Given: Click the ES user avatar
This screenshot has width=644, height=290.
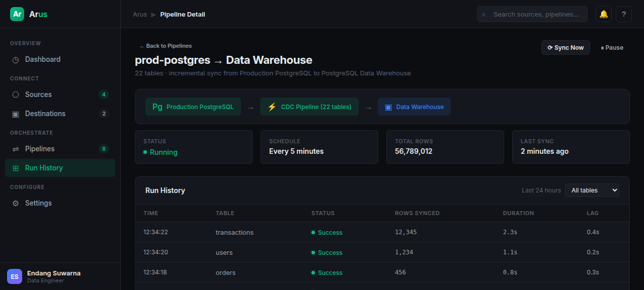Looking at the screenshot, I should (x=15, y=276).
